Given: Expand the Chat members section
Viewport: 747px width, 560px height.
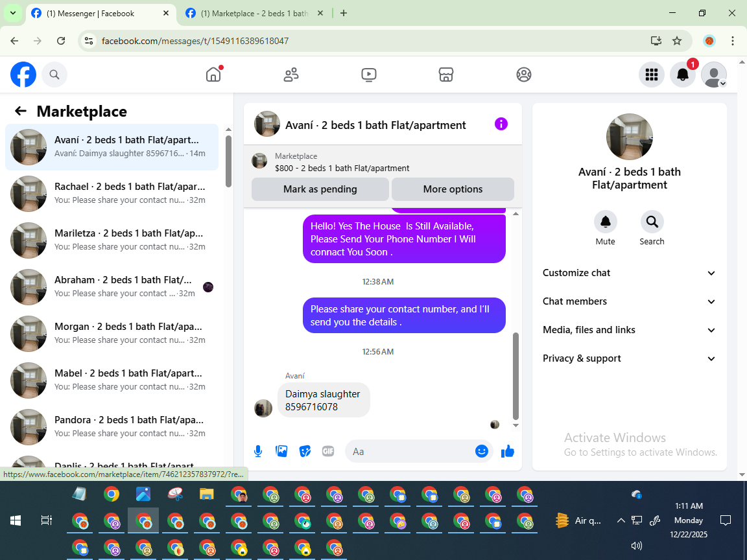Looking at the screenshot, I should tap(630, 301).
